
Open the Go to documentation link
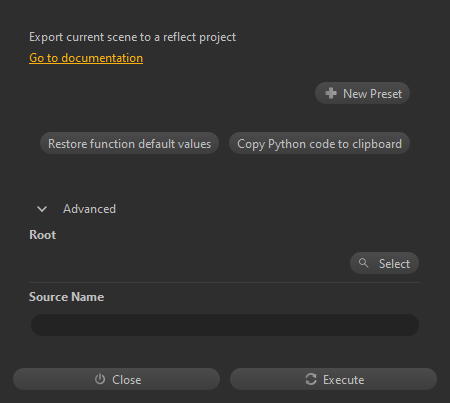tap(86, 58)
